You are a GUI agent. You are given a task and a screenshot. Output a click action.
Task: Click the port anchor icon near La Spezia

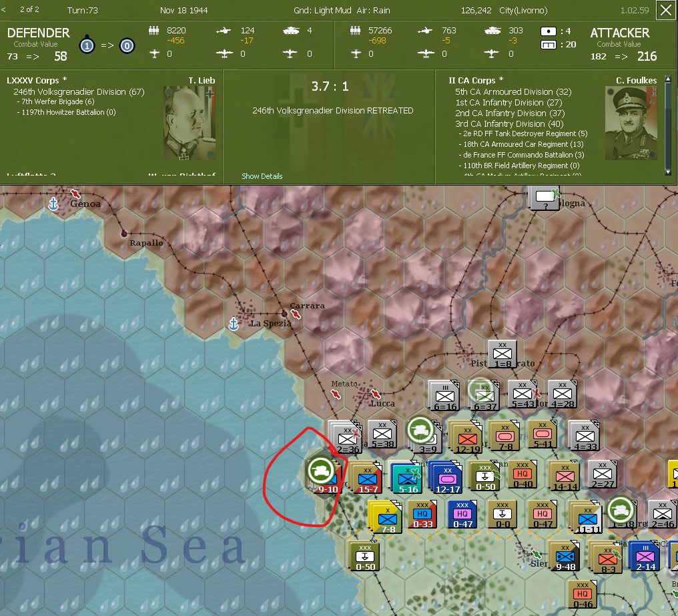233,323
